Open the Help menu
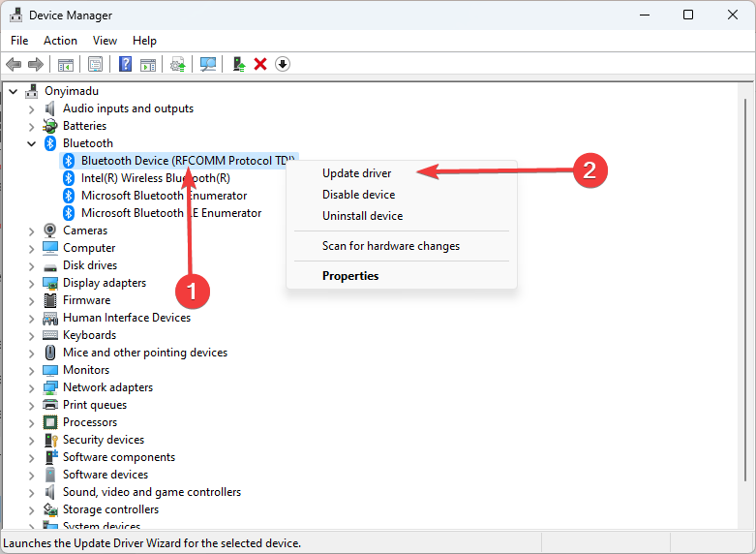Image resolution: width=756 pixels, height=554 pixels. click(144, 41)
